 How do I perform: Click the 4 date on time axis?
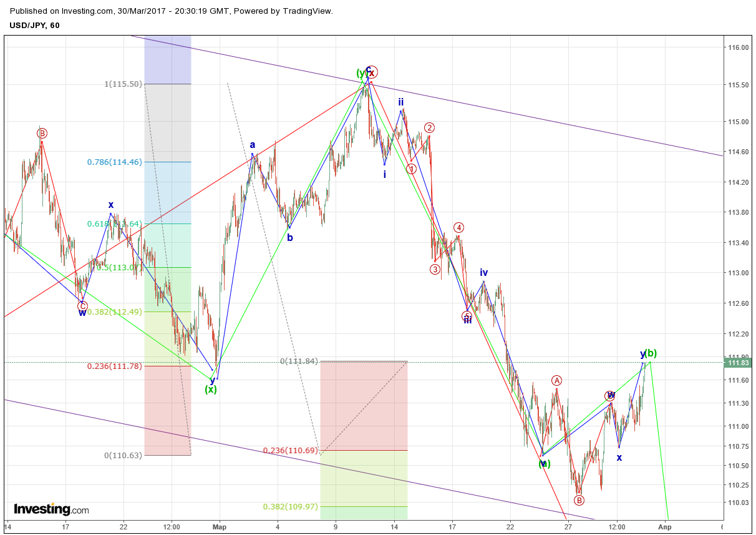(x=277, y=527)
